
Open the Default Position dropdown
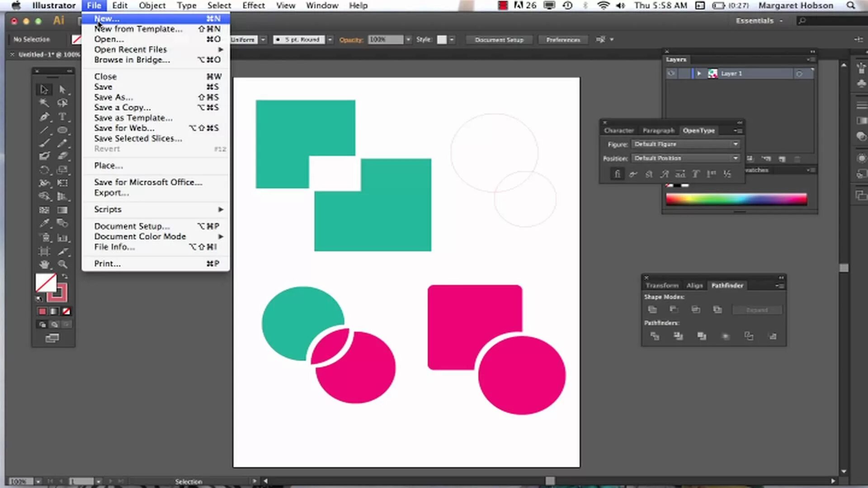pos(685,158)
